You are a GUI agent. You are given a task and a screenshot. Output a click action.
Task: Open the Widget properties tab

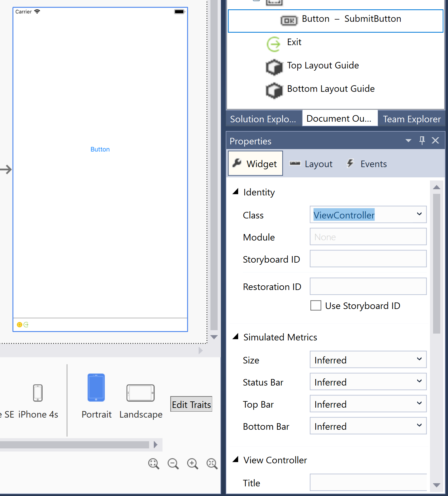255,163
